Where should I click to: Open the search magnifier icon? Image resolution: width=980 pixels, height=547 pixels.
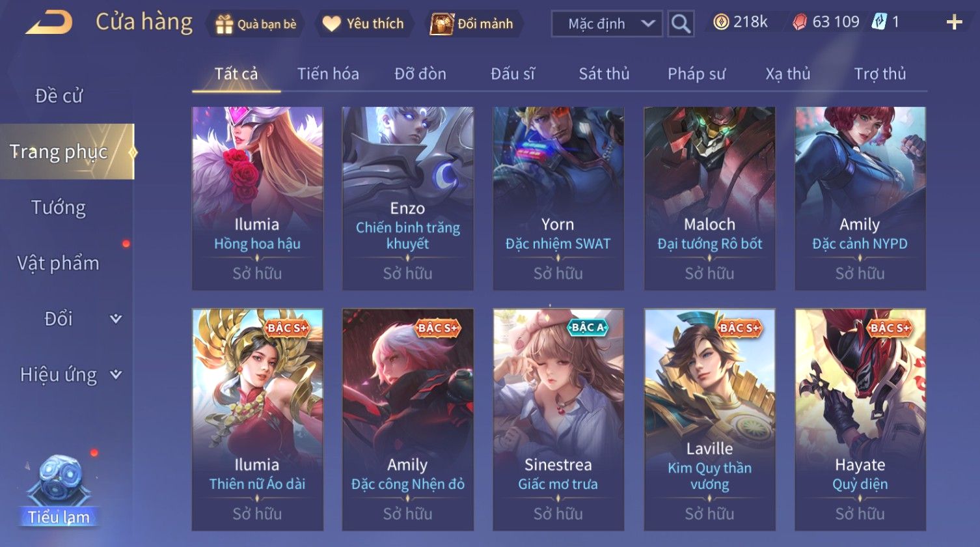click(681, 24)
